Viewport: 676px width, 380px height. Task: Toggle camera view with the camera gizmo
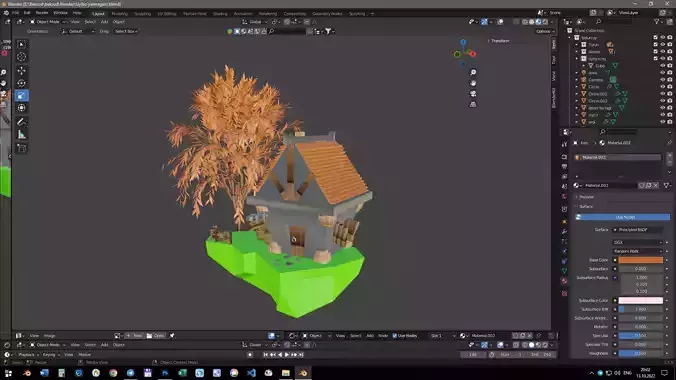(473, 94)
